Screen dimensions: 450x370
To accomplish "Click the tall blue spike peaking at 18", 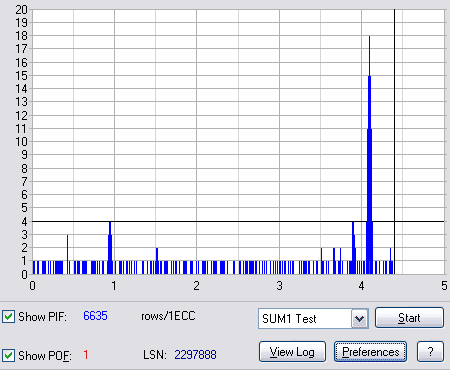I will click(369, 155).
